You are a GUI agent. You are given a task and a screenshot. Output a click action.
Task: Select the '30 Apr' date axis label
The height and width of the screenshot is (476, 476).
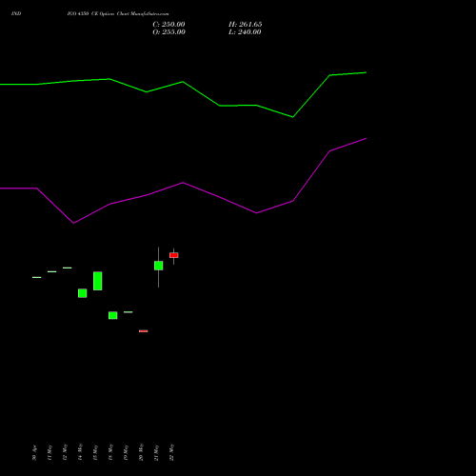click(x=34, y=452)
